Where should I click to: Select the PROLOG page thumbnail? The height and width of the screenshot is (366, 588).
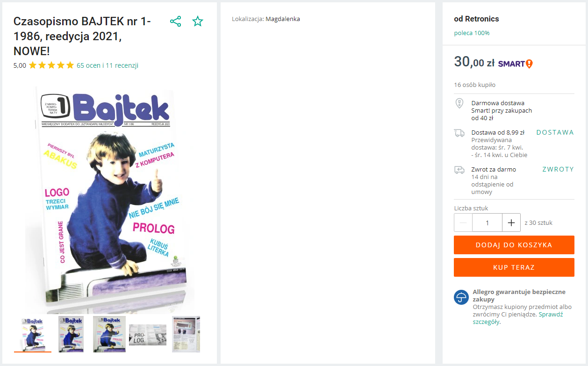(148, 335)
